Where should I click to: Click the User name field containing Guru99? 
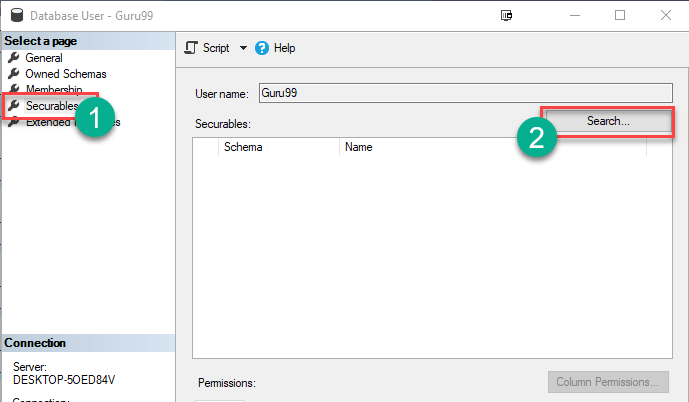(x=464, y=93)
